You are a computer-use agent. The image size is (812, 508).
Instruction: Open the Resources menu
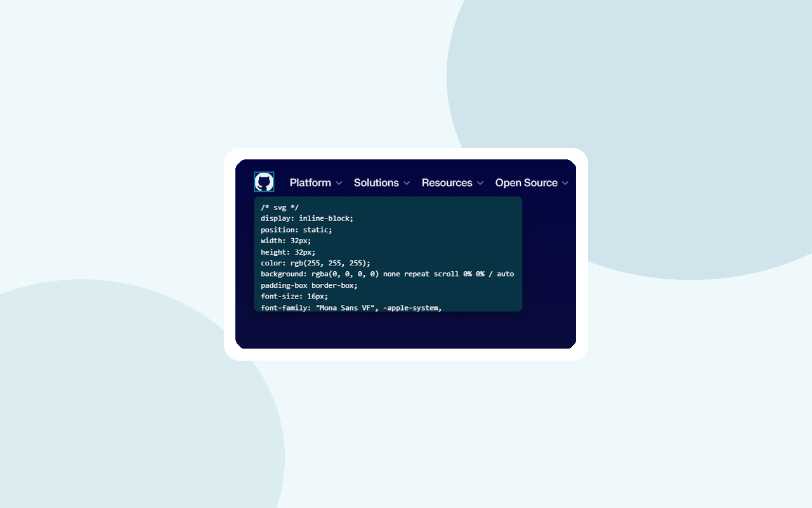452,183
